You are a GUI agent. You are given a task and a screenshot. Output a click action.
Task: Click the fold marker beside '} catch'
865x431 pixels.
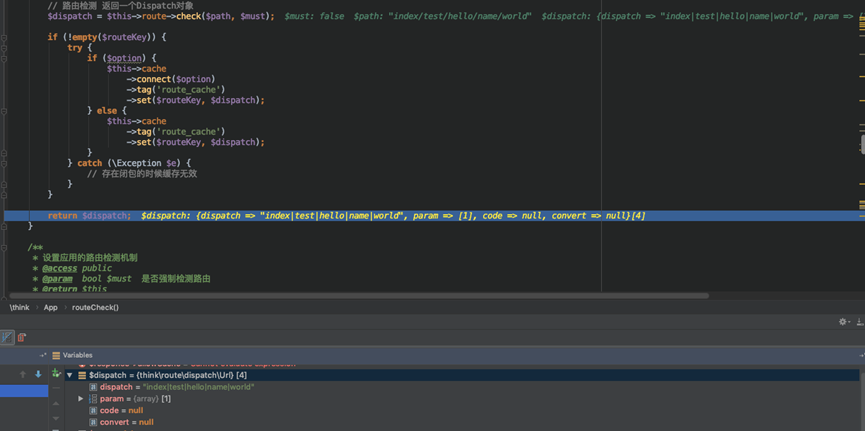coord(4,163)
